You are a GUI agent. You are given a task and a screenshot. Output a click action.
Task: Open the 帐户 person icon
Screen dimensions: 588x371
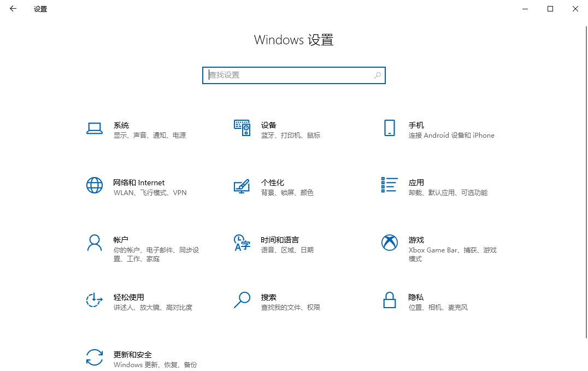click(x=95, y=243)
